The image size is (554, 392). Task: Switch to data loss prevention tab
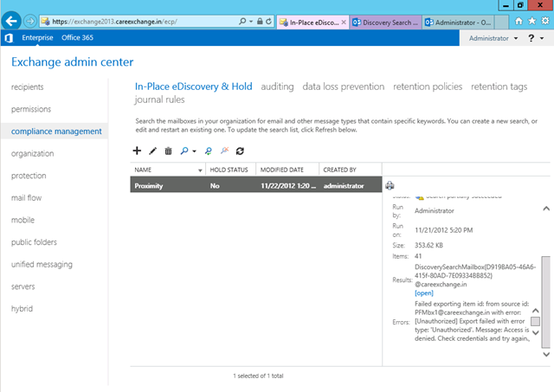point(344,87)
